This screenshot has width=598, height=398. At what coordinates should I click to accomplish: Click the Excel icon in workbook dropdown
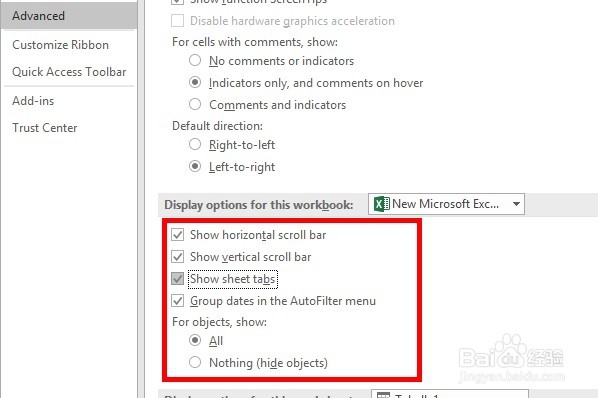coord(382,204)
